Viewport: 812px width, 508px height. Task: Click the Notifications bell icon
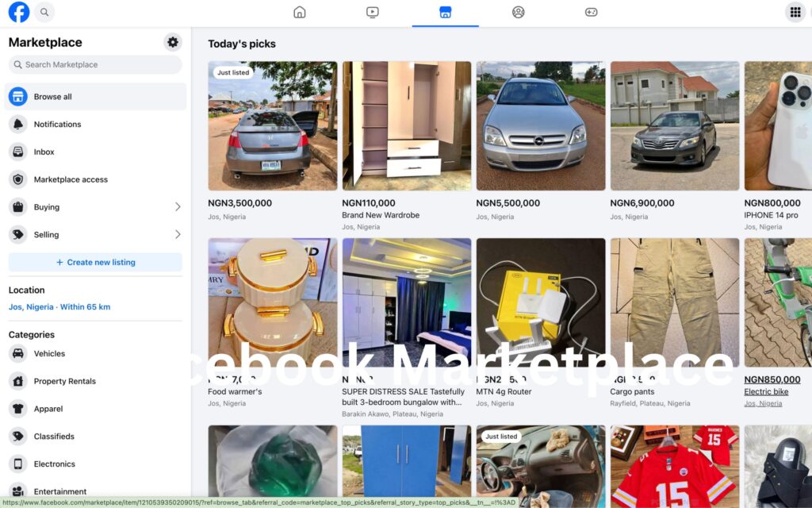18,124
